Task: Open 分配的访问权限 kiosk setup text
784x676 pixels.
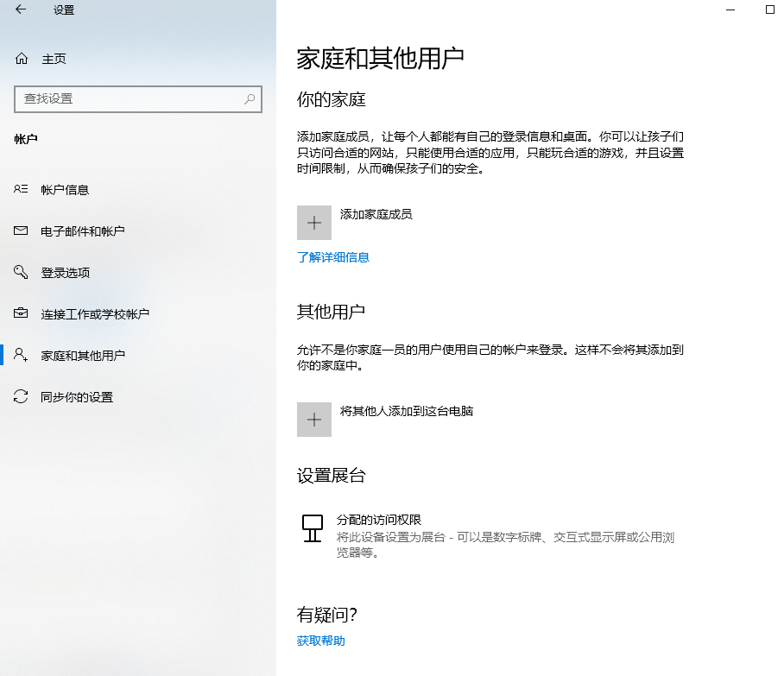Action: point(379,520)
